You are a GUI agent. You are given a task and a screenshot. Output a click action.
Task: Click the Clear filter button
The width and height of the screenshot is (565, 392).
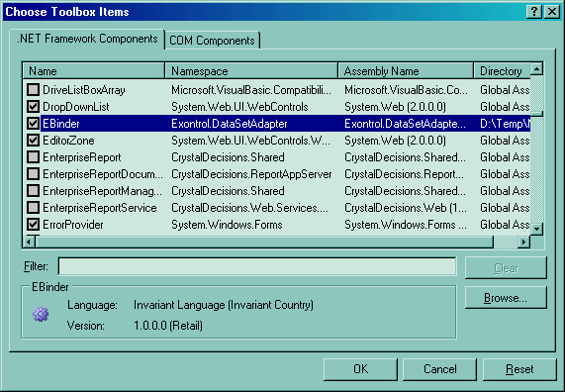click(x=506, y=268)
